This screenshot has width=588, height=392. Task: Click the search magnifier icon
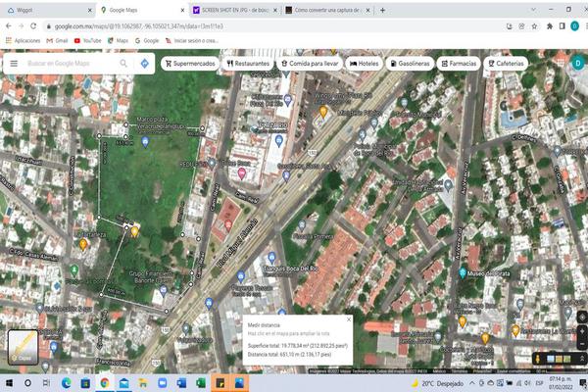125,64
